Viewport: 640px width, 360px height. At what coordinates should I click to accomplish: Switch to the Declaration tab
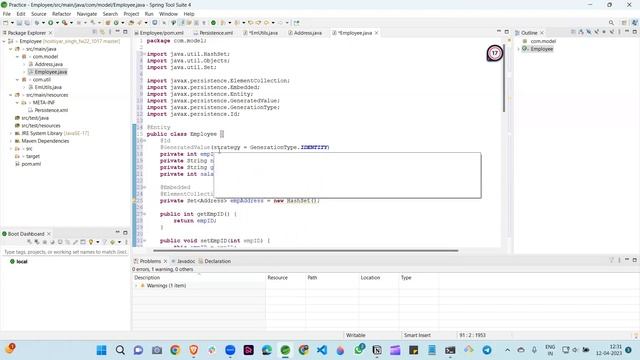coord(218,261)
